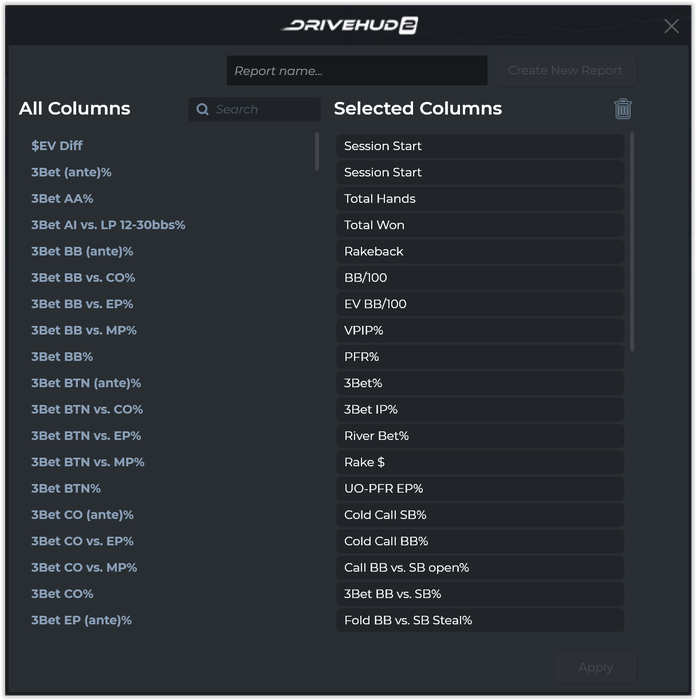
Task: Select 3Bet BTN% in All Columns
Action: pos(66,489)
